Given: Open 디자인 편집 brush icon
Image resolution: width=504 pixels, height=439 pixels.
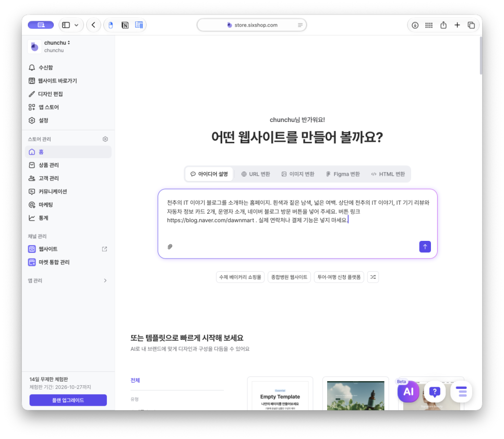Looking at the screenshot, I should pyautogui.click(x=32, y=94).
